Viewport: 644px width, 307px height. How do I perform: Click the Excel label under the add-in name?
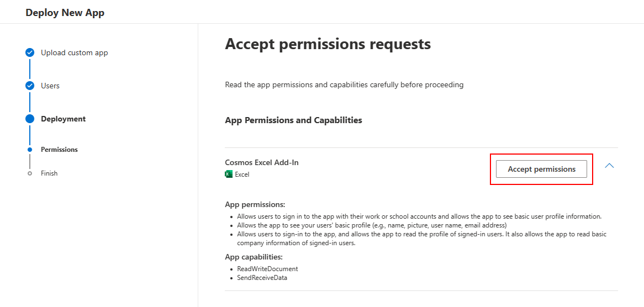click(242, 174)
